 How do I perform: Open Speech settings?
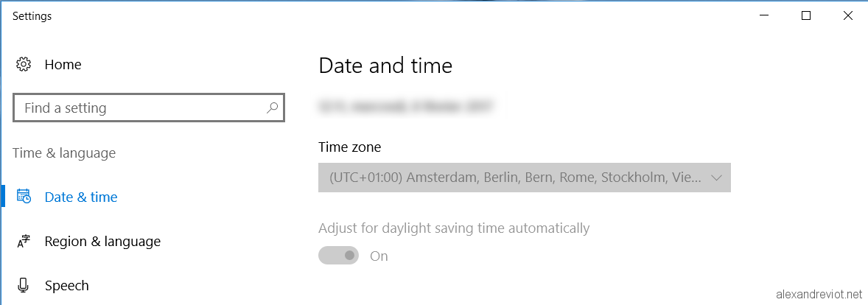[66, 286]
